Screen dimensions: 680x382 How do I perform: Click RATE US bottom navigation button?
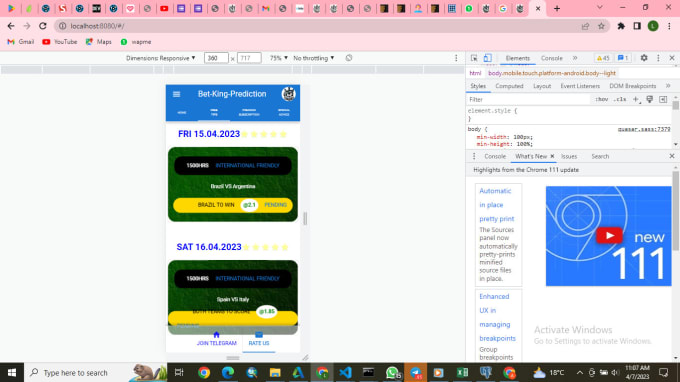point(259,339)
